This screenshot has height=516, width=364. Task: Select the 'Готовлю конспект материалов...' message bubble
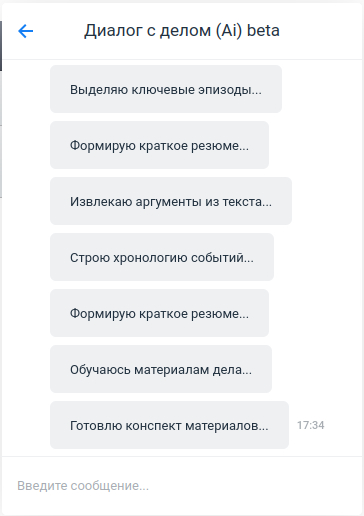coord(169,425)
